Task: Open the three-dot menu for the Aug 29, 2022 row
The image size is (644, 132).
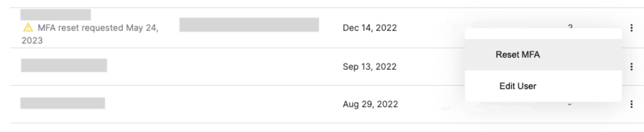Action: pyautogui.click(x=631, y=104)
